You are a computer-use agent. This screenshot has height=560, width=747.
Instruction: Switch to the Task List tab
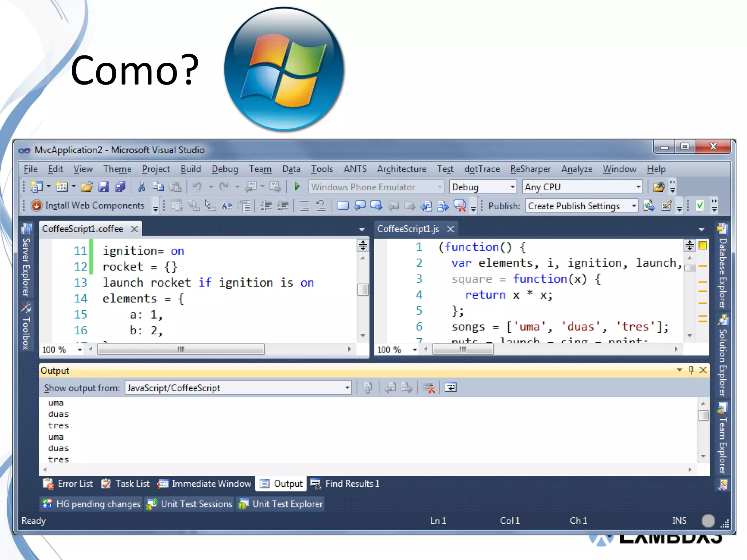point(125,484)
